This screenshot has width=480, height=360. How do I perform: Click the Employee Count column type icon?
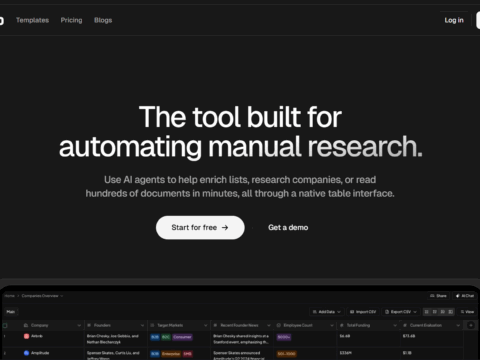(279, 325)
